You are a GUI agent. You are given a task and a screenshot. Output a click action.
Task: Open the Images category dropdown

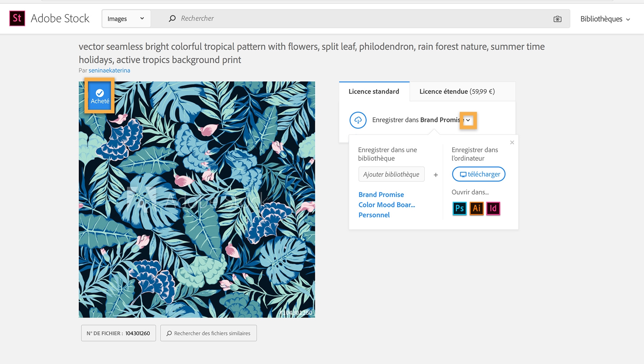pos(126,19)
